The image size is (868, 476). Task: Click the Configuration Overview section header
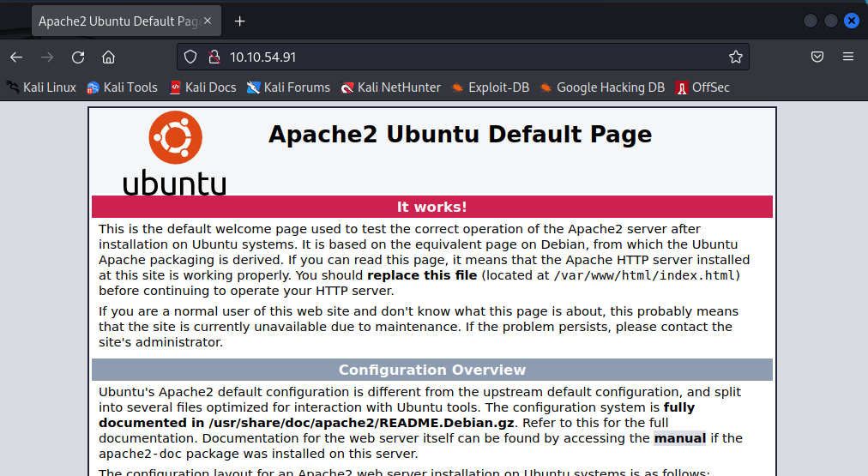[x=431, y=370]
